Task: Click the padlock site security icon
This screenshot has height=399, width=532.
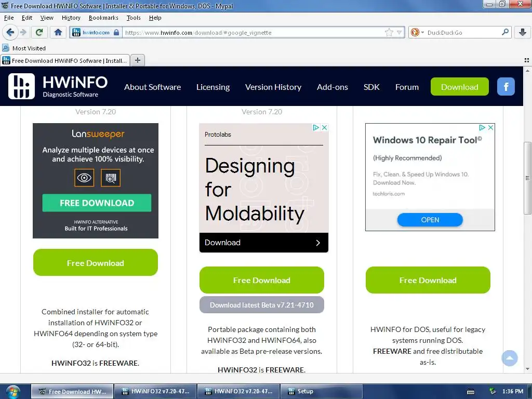Action: 116,33
